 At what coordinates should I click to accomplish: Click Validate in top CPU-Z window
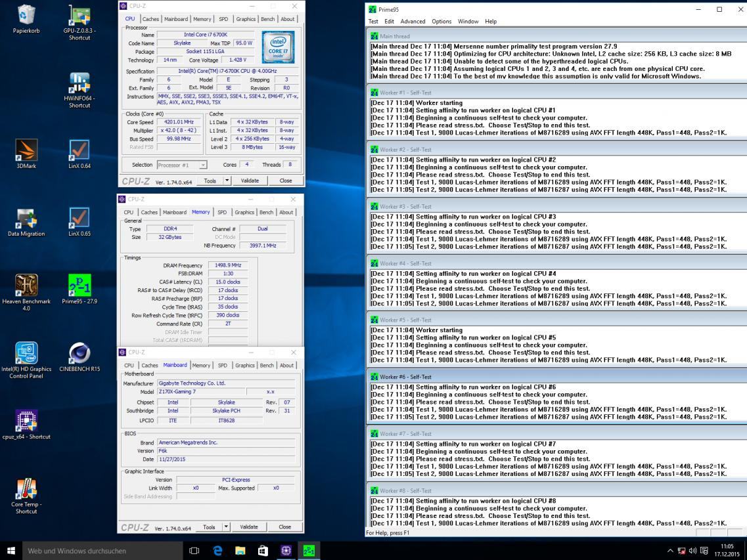click(x=250, y=181)
